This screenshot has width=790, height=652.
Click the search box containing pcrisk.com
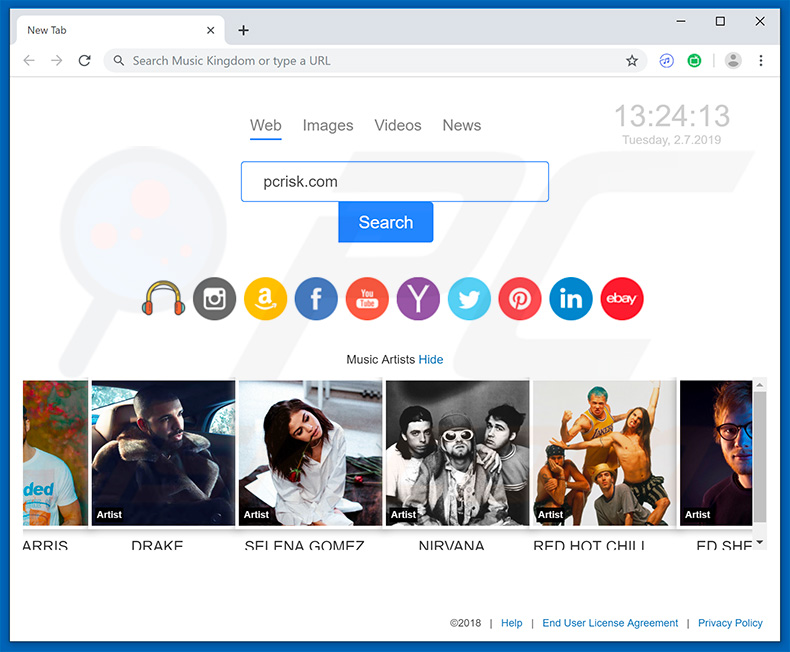(394, 182)
